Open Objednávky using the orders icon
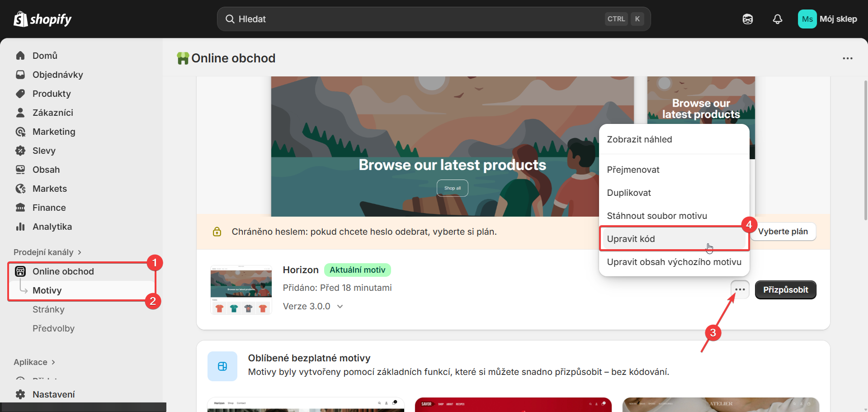This screenshot has width=868, height=412. (20, 74)
